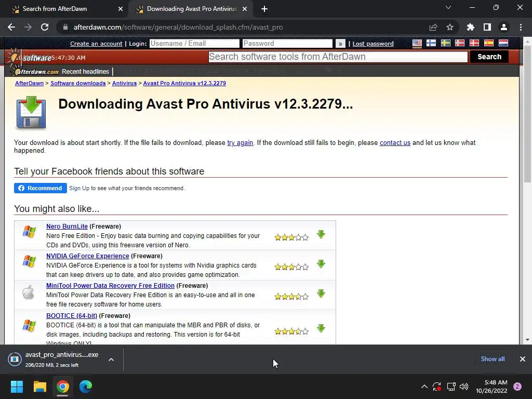Reload the current page
This screenshot has width=532, height=399.
45,27
